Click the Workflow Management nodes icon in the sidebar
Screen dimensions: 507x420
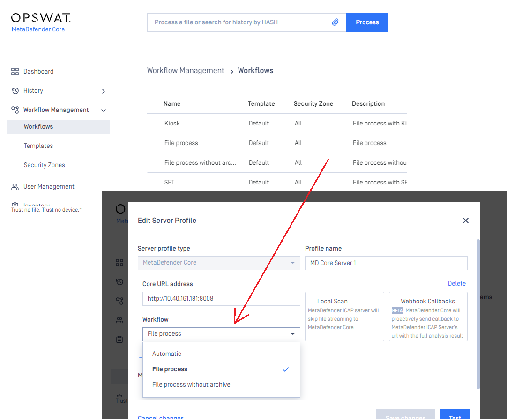tap(15, 110)
